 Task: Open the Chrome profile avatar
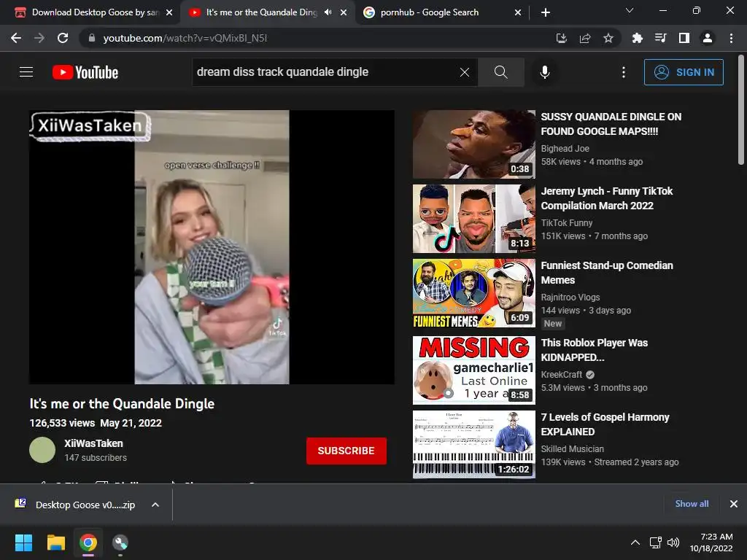click(x=708, y=38)
